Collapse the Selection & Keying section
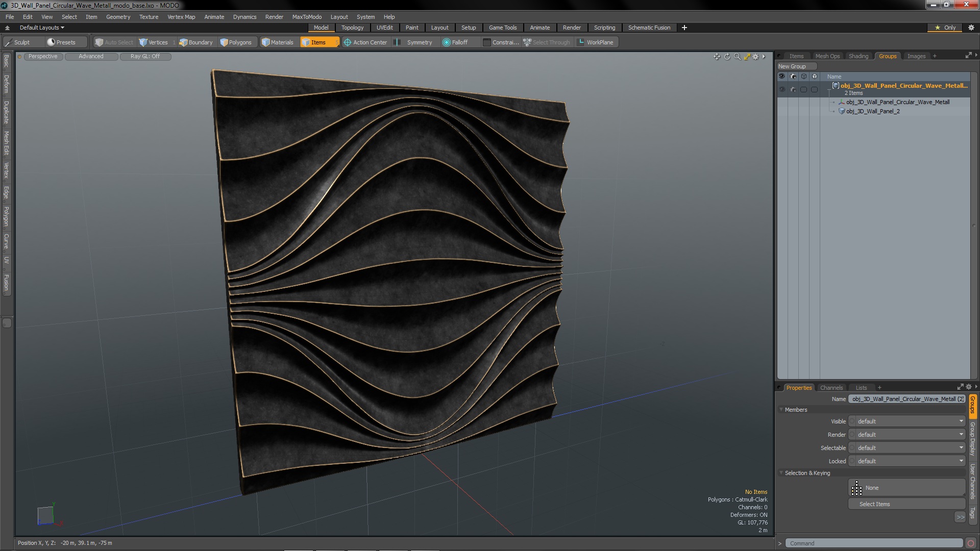The height and width of the screenshot is (551, 980). tap(781, 473)
